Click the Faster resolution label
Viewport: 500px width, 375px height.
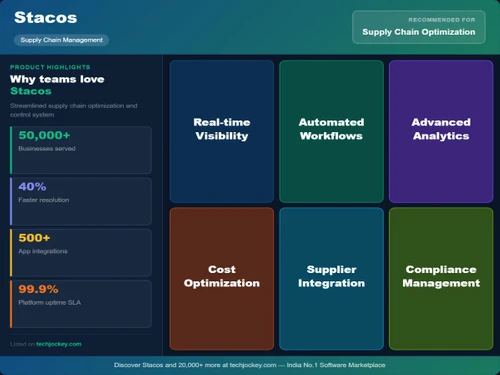pyautogui.click(x=44, y=200)
